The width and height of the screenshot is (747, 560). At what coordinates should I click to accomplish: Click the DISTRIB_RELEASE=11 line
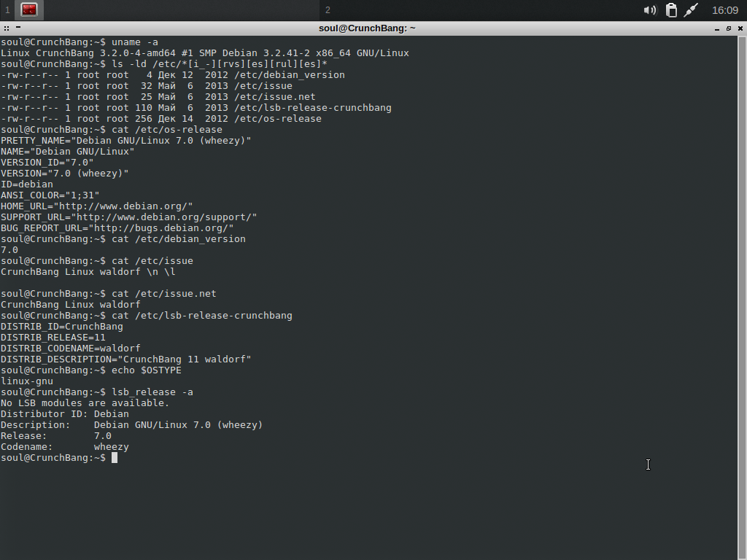[53, 338]
